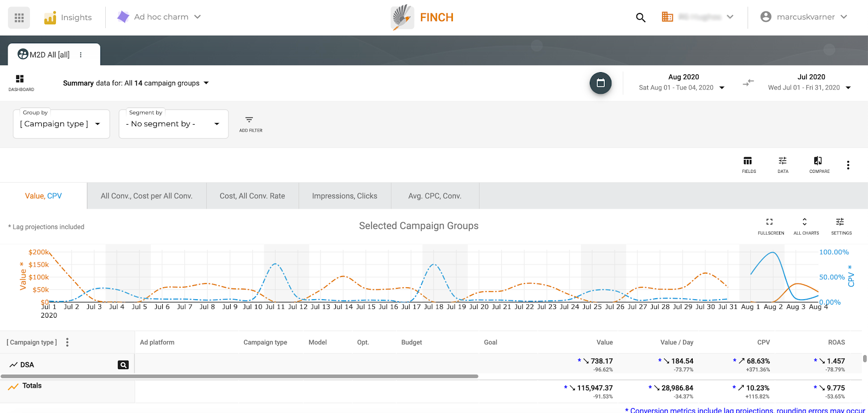The image size is (868, 413).
Task: Click the Ad hoc charm icon
Action: coord(123,17)
